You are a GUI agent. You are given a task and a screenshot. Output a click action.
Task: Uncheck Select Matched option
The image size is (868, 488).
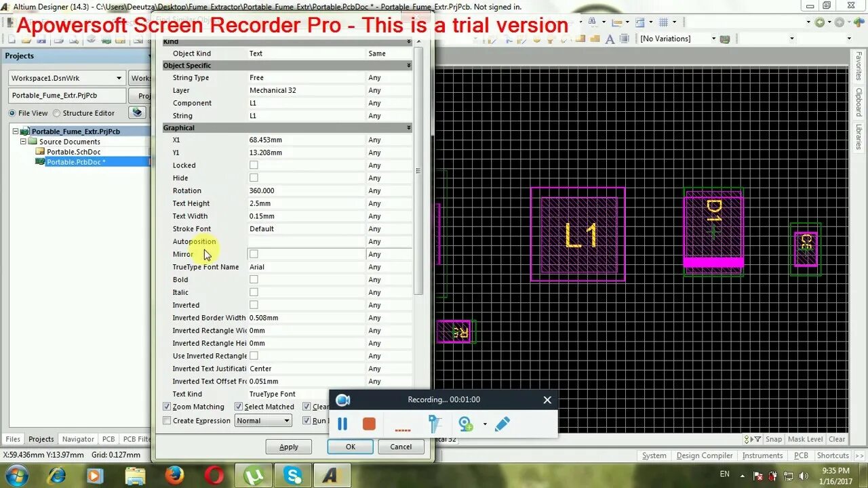[x=239, y=407]
